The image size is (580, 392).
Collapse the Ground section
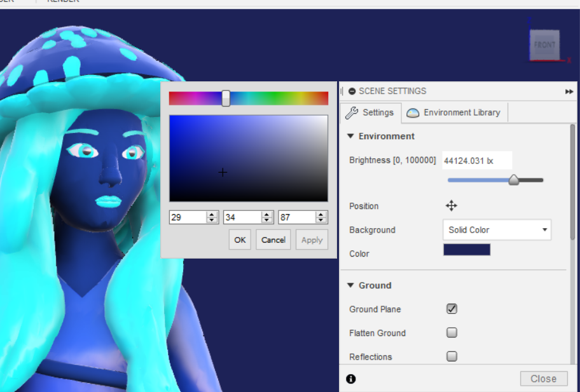[350, 285]
